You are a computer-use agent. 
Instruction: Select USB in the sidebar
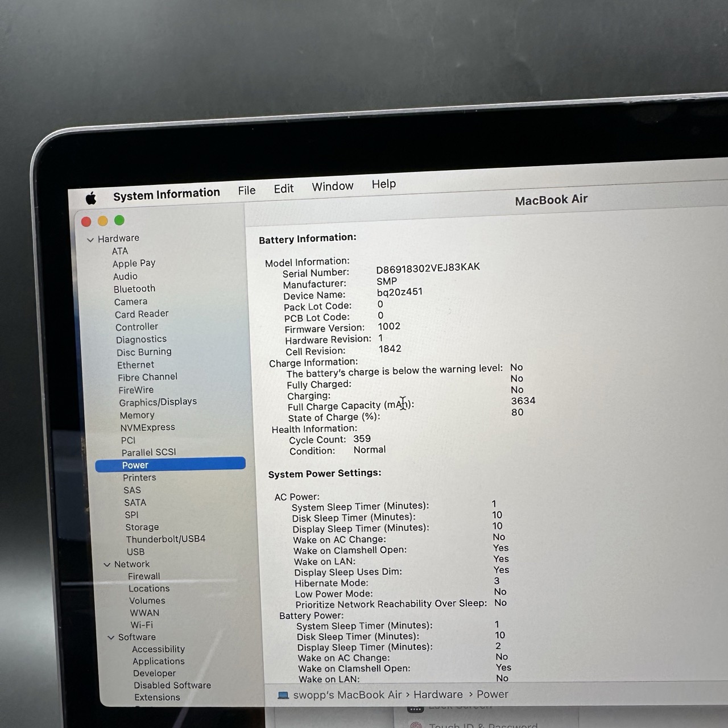point(135,552)
